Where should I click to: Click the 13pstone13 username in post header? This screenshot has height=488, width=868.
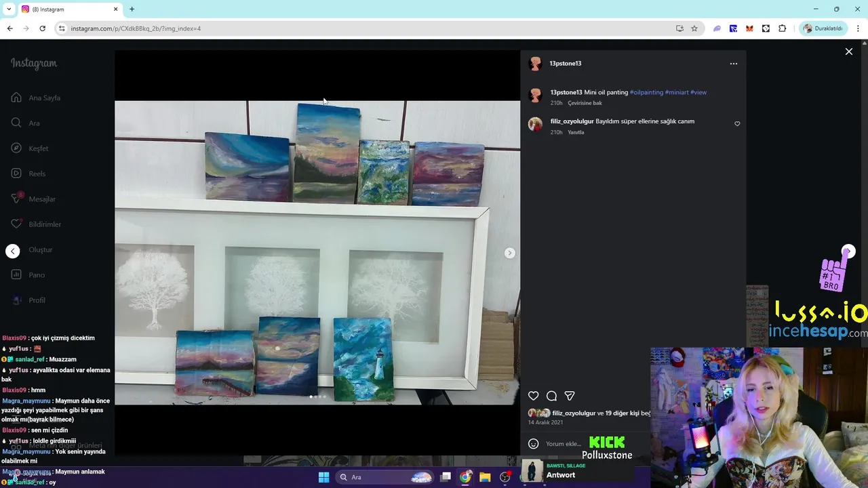tap(565, 64)
